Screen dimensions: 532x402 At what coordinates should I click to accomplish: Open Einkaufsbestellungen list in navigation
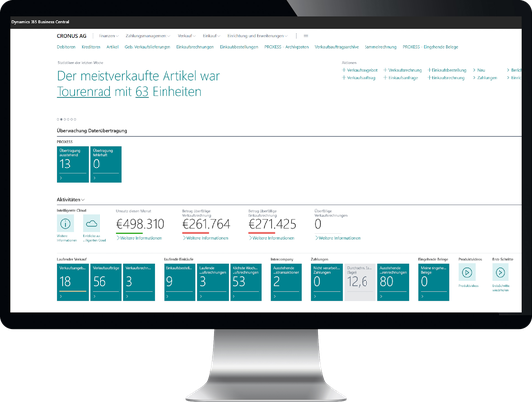tap(238, 47)
